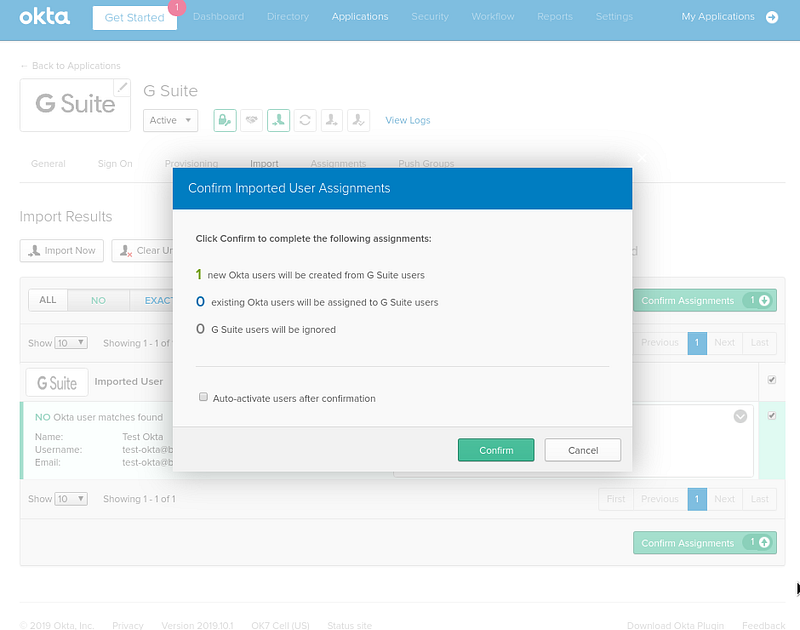Screen dimensions: 800x630
Task: Switch to the Assignments tab
Action: (338, 164)
